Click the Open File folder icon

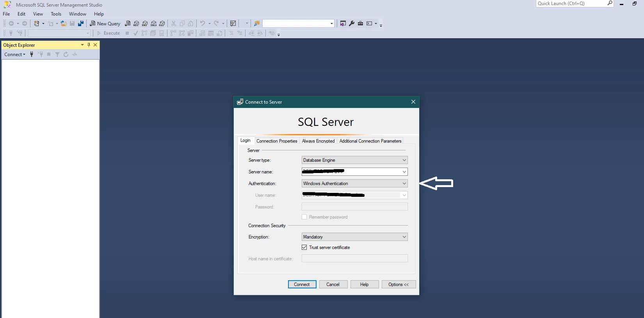pos(63,23)
